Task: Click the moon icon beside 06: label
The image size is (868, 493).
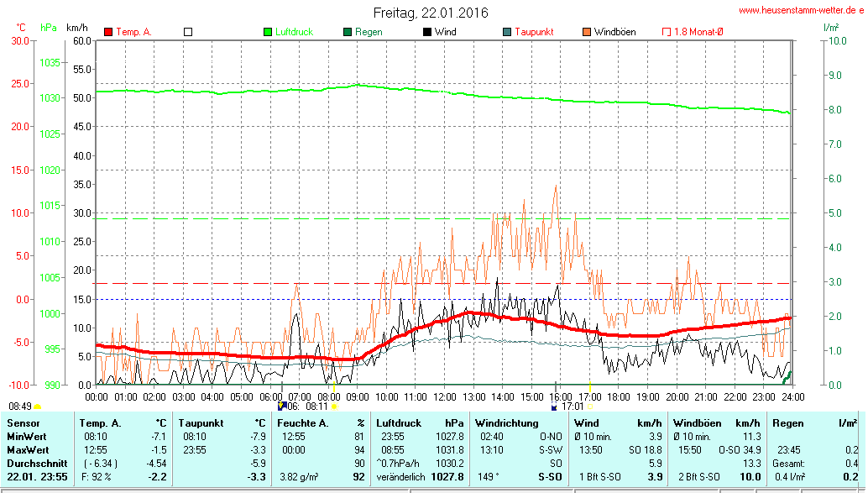Action: coord(282,406)
